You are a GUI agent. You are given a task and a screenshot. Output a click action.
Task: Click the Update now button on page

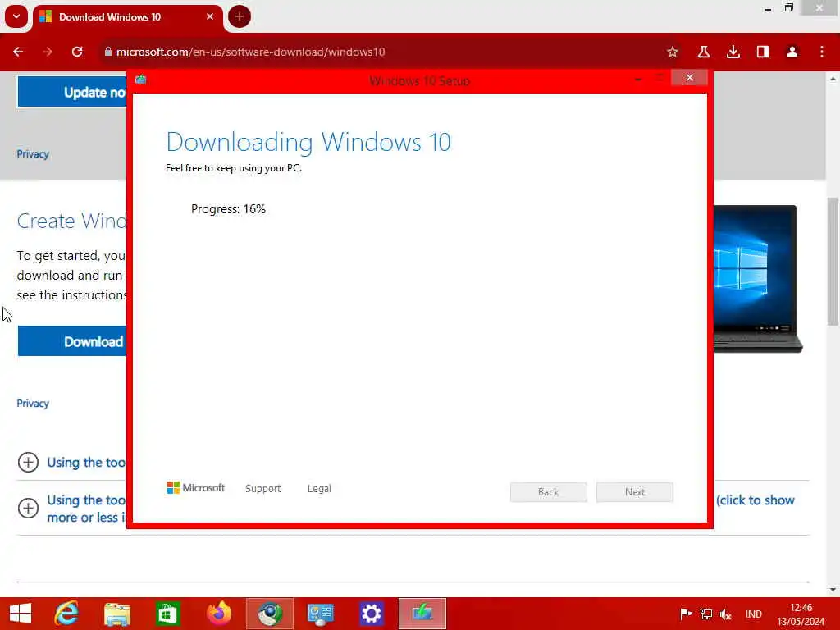tap(72, 92)
